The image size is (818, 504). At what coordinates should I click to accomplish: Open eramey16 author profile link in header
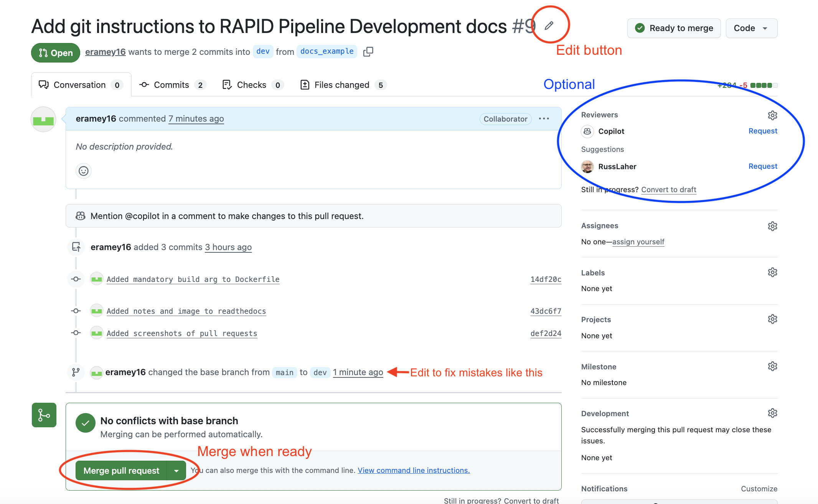[x=105, y=52]
